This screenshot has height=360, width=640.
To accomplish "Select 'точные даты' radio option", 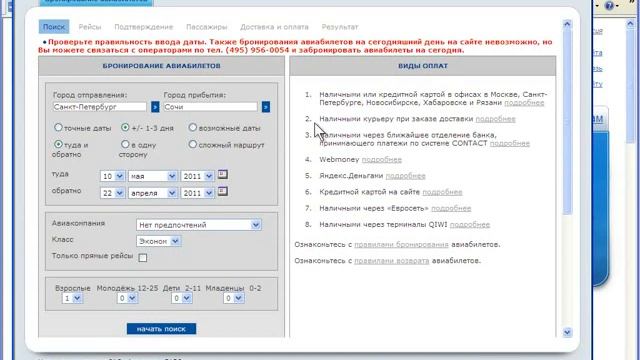I will [58, 127].
